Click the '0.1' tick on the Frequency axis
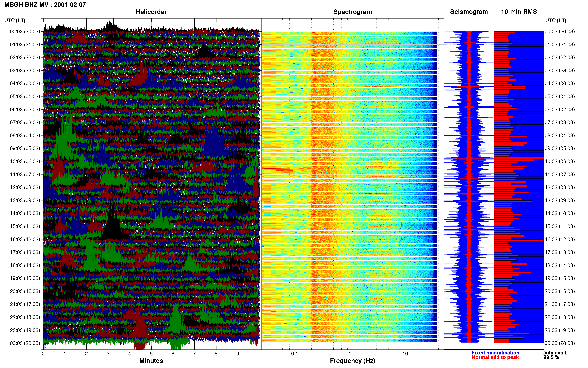Viewport: 588px width, 368px height. [295, 354]
